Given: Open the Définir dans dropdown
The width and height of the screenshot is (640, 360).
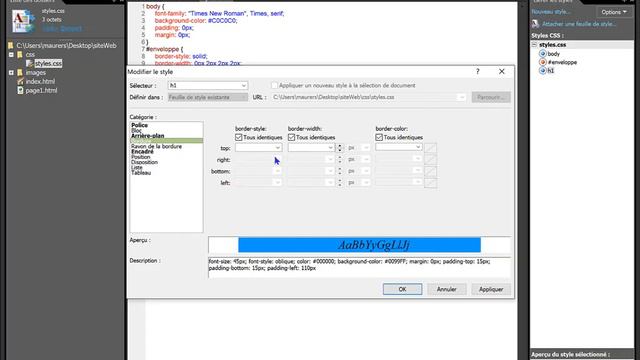Looking at the screenshot, I should tap(244, 97).
